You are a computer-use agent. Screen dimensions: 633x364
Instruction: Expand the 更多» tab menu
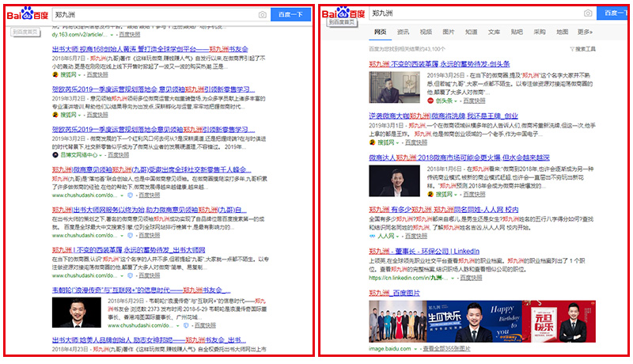[x=585, y=32]
